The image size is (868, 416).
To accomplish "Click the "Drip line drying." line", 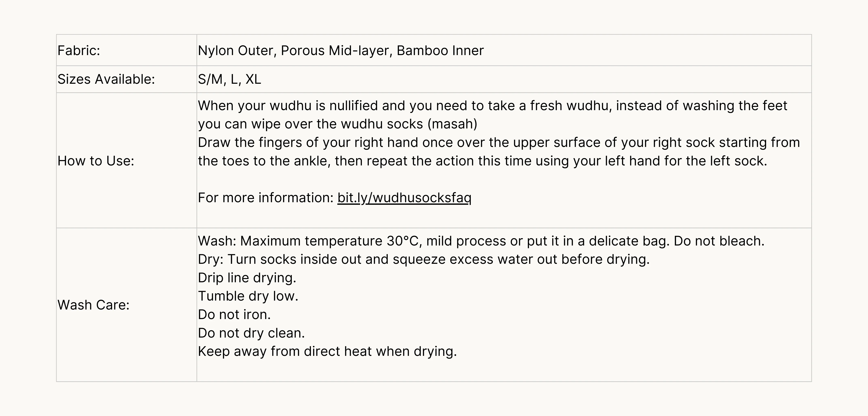I will tap(247, 278).
